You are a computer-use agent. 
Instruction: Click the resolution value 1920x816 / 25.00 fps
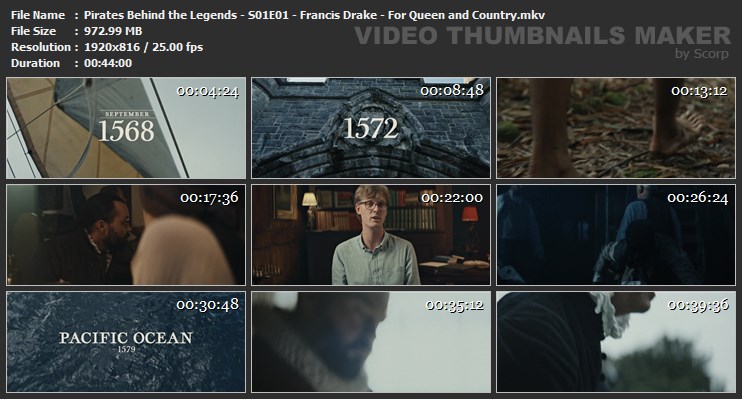(143, 47)
